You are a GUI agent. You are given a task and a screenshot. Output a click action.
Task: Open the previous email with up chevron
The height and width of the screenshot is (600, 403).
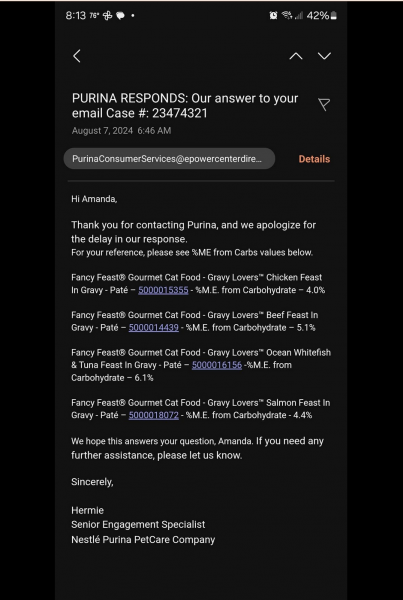(x=295, y=56)
